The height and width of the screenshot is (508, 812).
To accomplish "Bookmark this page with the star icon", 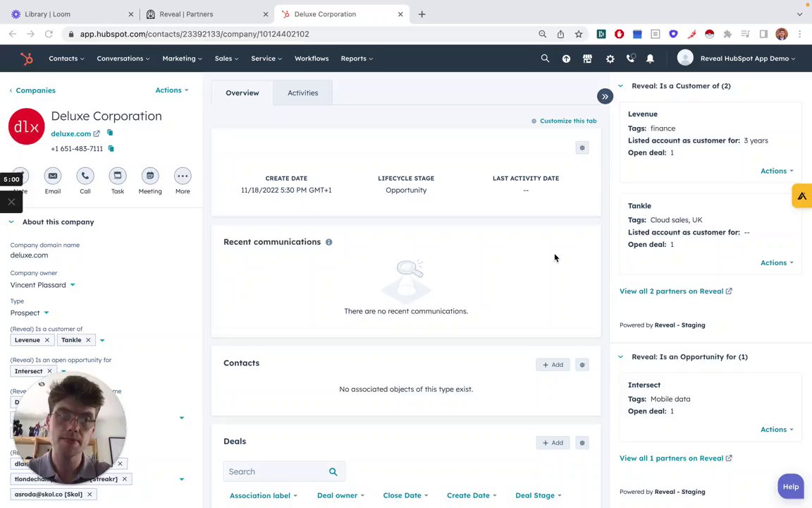I will pos(579,34).
